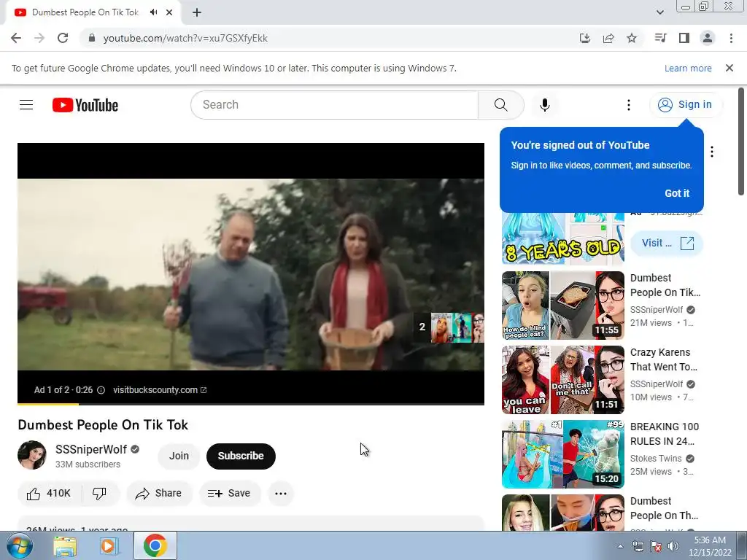Reload the page
Image resolution: width=747 pixels, height=560 pixels.
tap(63, 38)
